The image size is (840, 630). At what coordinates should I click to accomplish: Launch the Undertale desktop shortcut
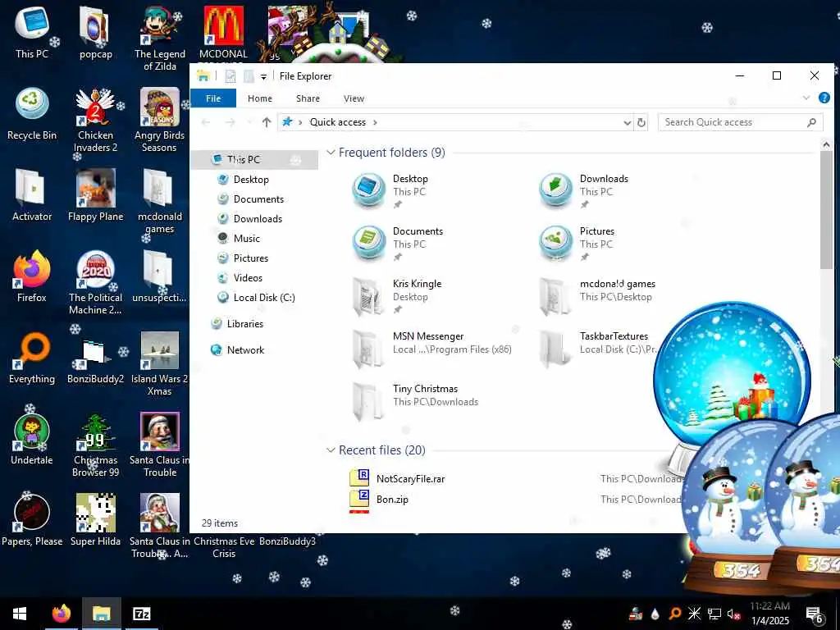(32, 440)
